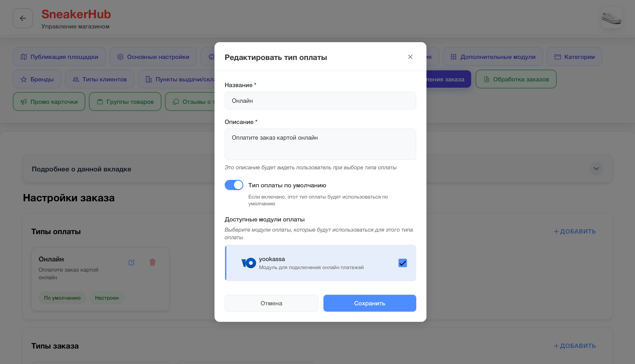This screenshot has height=364, width=635.
Task: Click the Сохранить button
Action: (369, 303)
